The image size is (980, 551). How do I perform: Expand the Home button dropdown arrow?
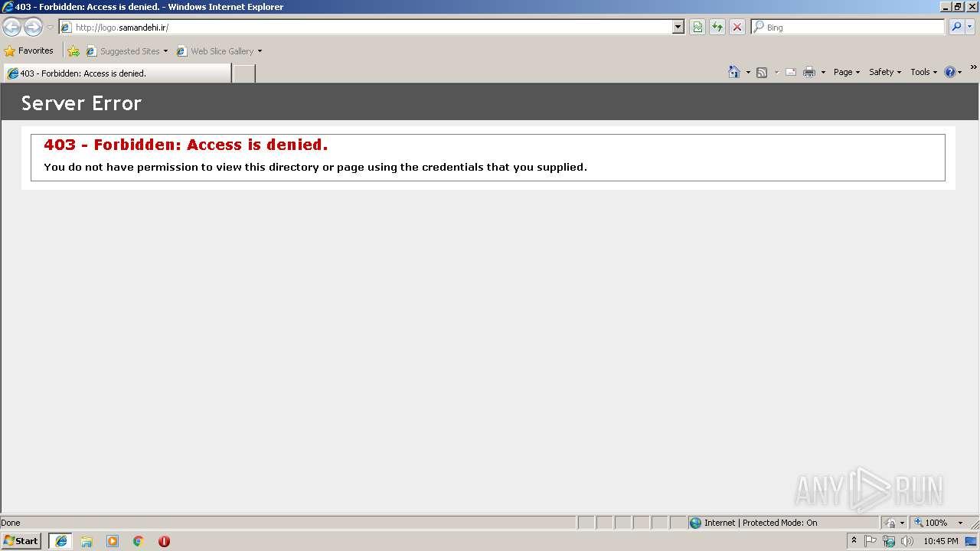point(748,72)
